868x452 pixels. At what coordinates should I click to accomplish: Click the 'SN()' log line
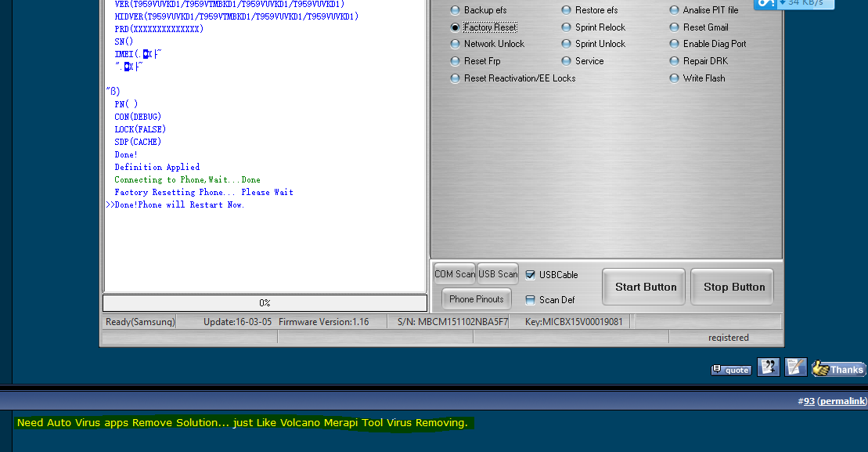[x=124, y=42]
